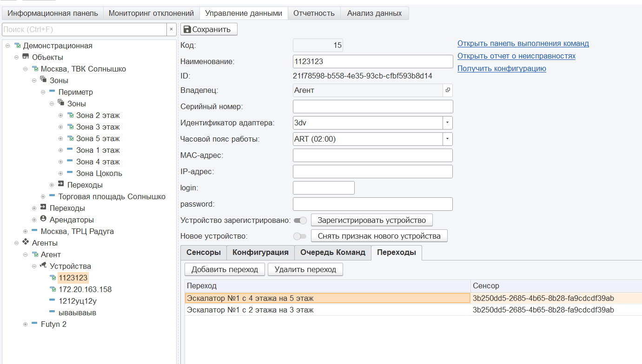Switch to the Сенсоры tab
This screenshot has height=364, width=642.
pyautogui.click(x=203, y=253)
